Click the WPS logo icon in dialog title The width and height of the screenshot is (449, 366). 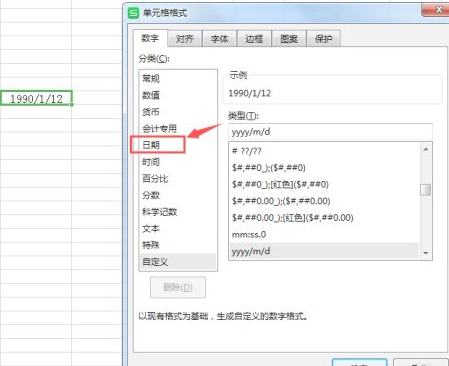tap(133, 13)
